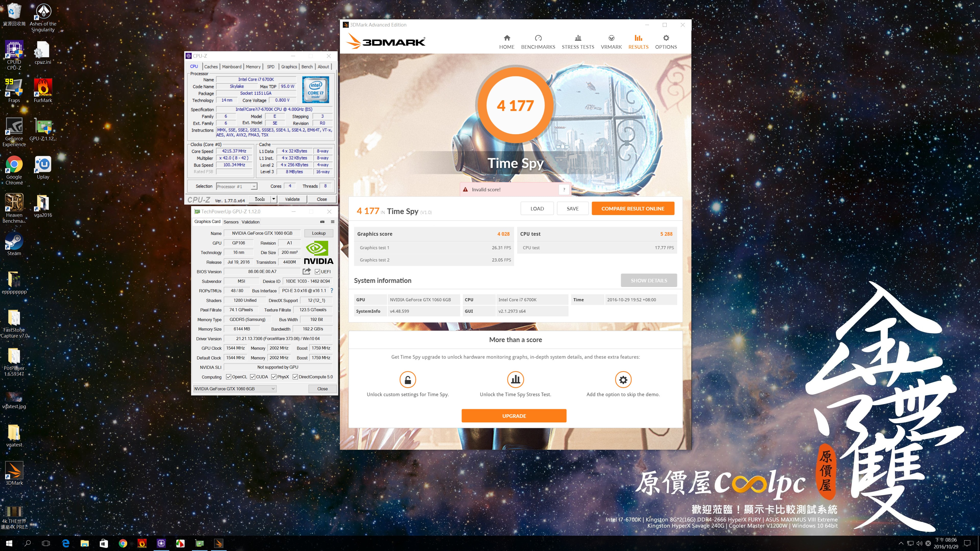Switch to Memory tab in CPU-Z
The width and height of the screenshot is (980, 551).
tap(253, 67)
